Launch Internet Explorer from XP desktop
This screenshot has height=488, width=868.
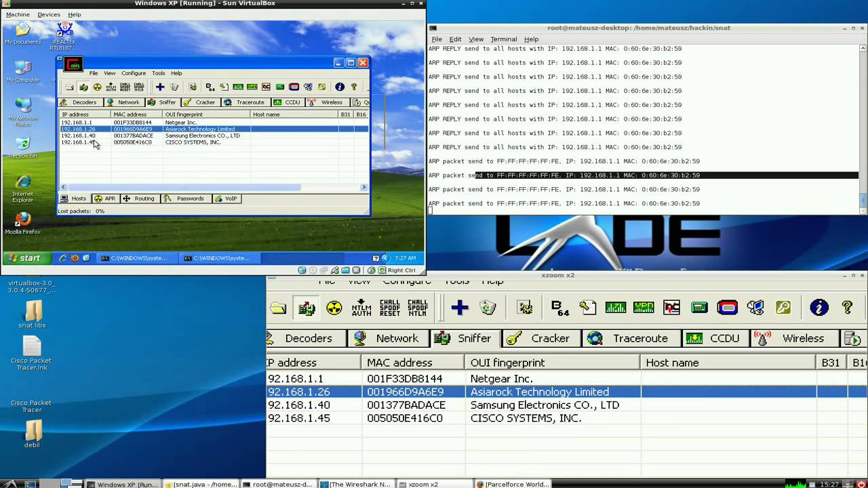tap(23, 189)
